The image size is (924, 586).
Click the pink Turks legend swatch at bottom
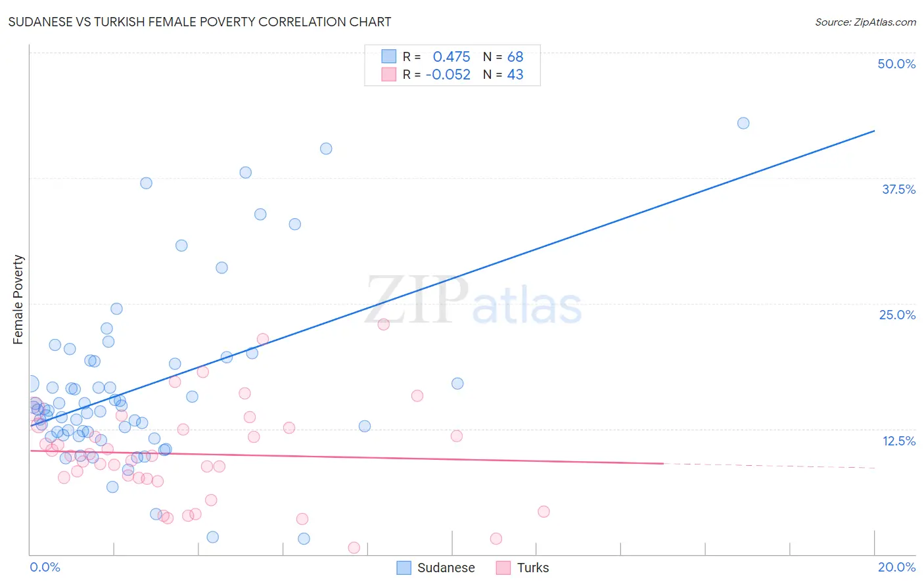(503, 568)
